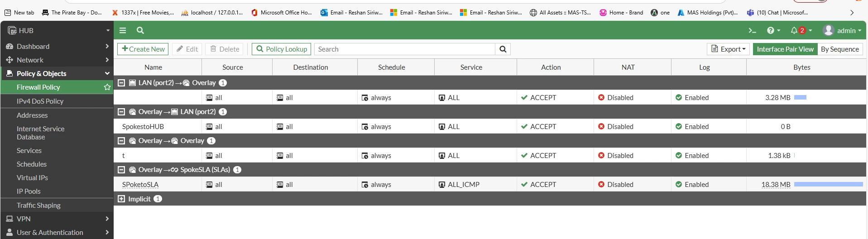The height and width of the screenshot is (239, 868).
Task: Open the help question mark menu
Action: (x=773, y=30)
